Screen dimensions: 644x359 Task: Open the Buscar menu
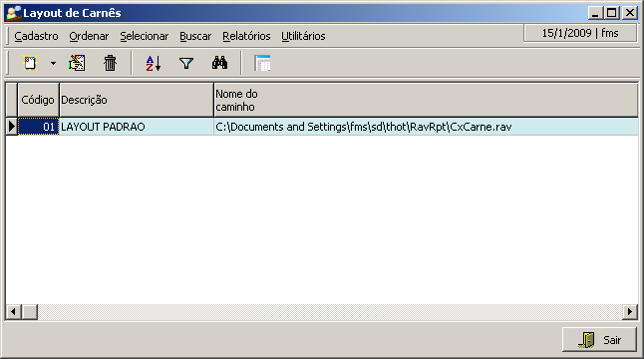(195, 36)
